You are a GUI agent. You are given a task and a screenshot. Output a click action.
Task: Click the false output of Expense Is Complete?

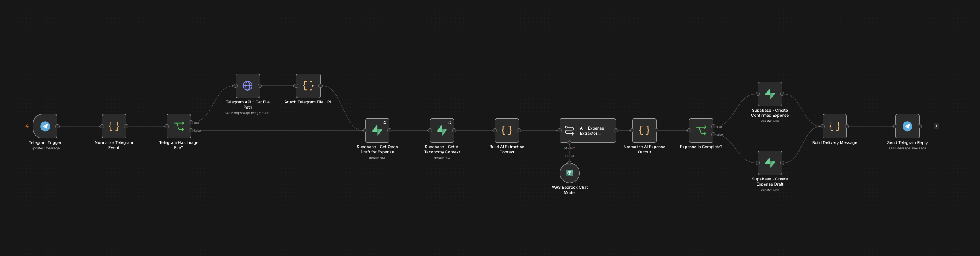[x=713, y=134]
